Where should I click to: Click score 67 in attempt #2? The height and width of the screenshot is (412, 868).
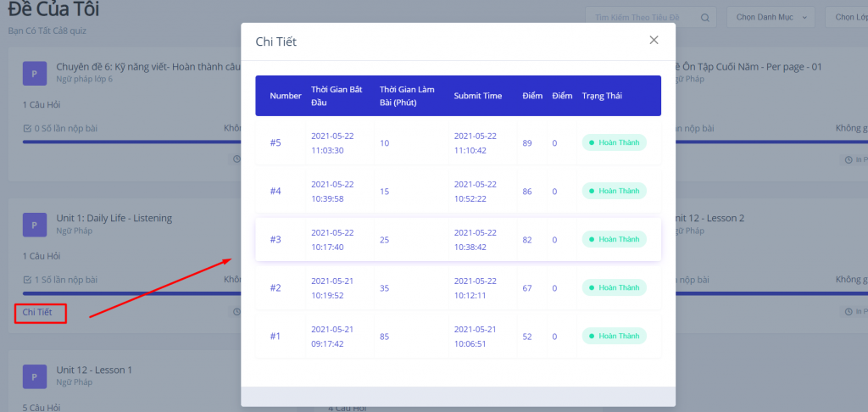pos(527,287)
